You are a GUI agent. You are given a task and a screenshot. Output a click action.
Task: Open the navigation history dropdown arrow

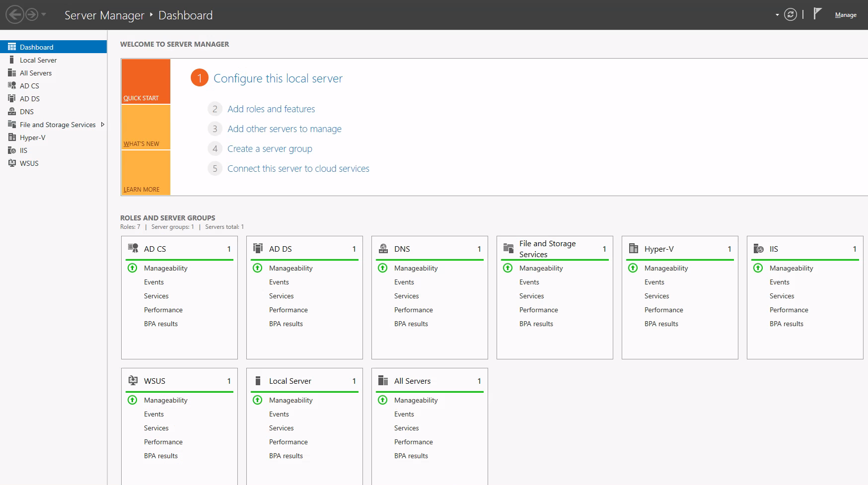44,14
